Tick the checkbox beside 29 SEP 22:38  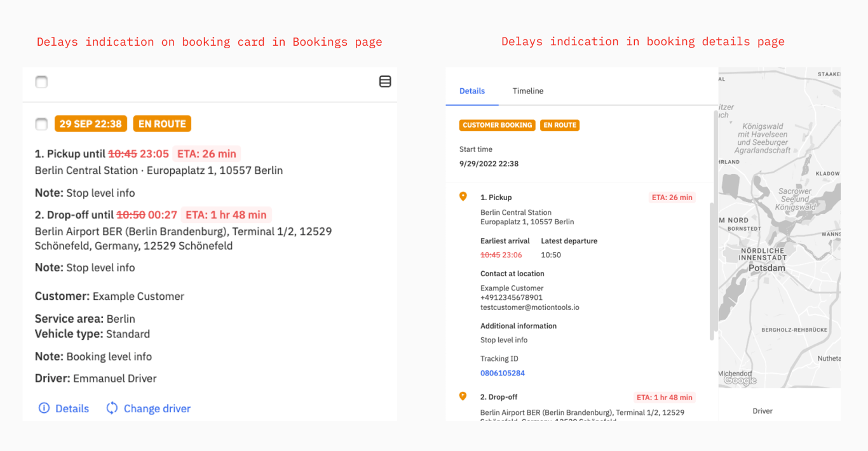pyautogui.click(x=41, y=124)
